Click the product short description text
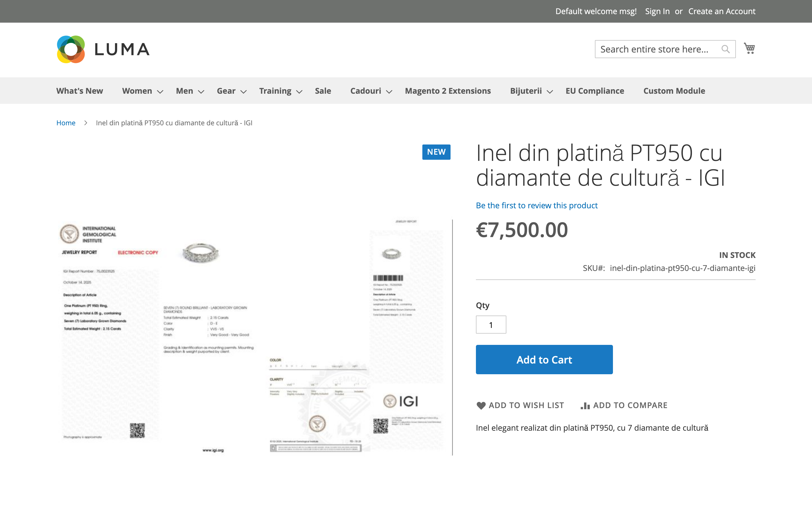Screen dimensions: 812x508 click(x=592, y=428)
